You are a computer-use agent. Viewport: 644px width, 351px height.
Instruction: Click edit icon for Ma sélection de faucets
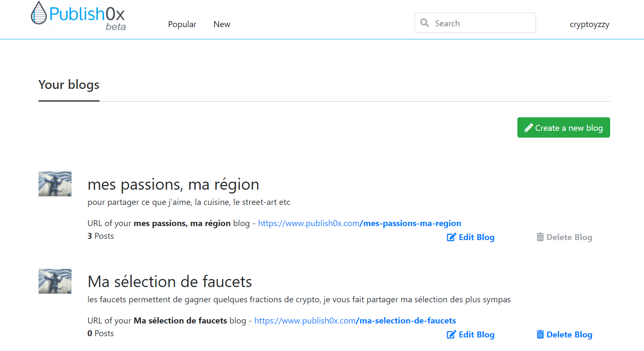451,334
